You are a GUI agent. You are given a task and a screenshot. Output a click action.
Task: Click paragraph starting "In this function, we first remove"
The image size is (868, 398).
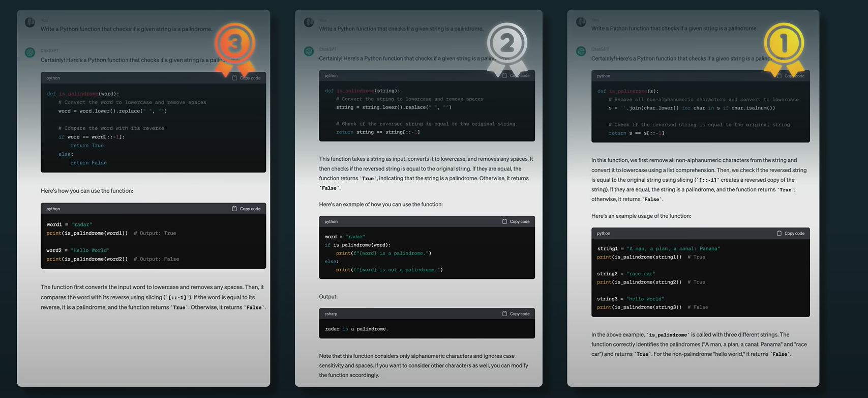[x=699, y=180]
